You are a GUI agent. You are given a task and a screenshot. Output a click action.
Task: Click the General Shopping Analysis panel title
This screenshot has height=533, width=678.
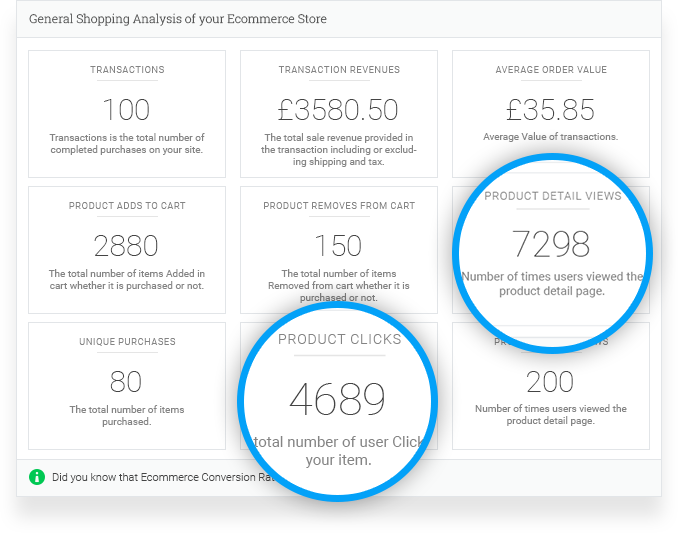coord(178,19)
